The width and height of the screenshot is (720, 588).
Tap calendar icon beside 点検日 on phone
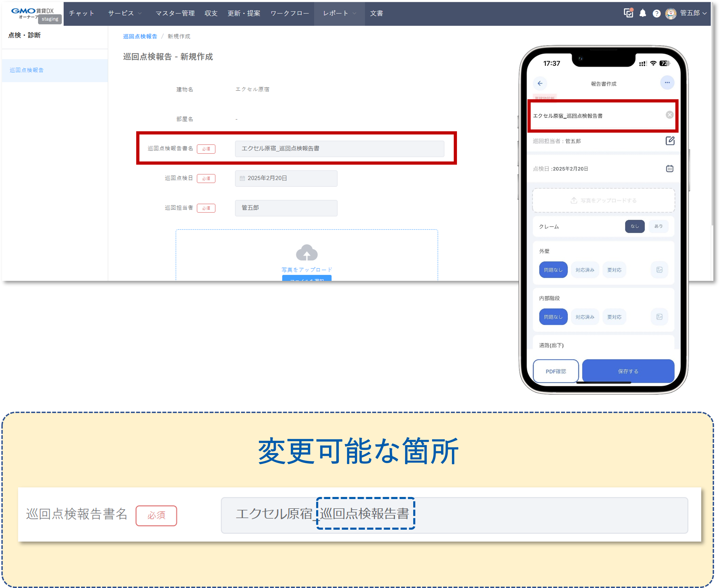pyautogui.click(x=669, y=168)
